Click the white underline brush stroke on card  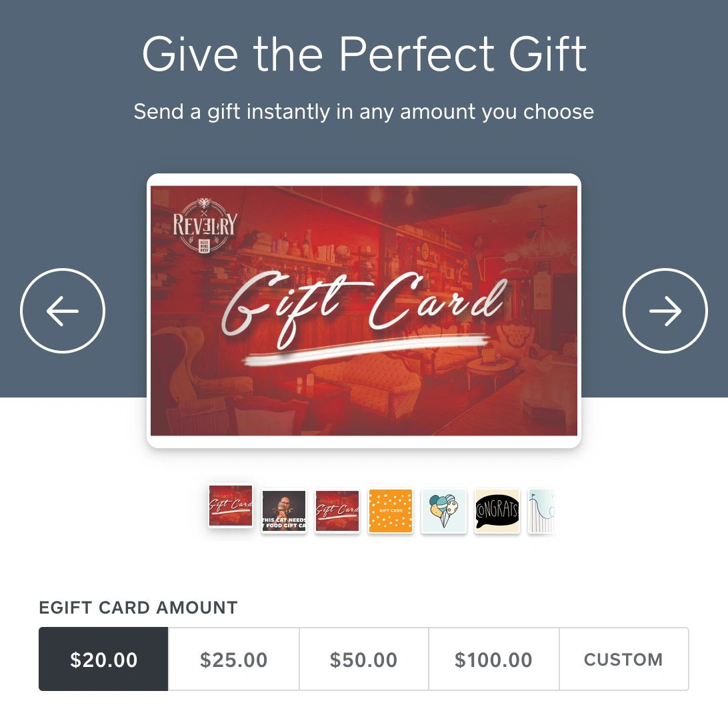pos(367,348)
